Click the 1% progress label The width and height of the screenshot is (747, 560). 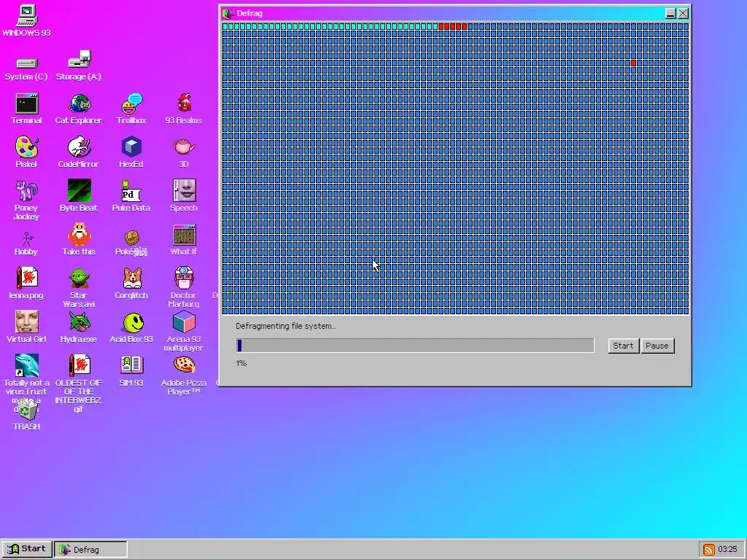pos(241,363)
